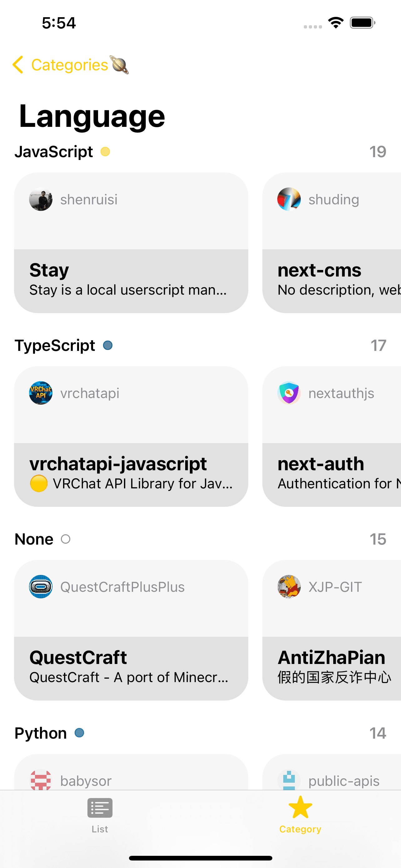
Task: Open the Stay repository card
Action: pos(131,242)
